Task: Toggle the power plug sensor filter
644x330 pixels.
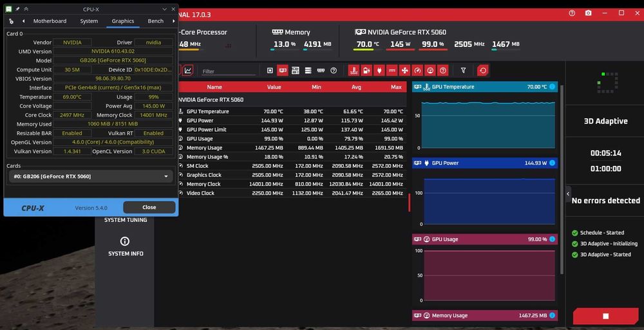Action: [x=379, y=71]
